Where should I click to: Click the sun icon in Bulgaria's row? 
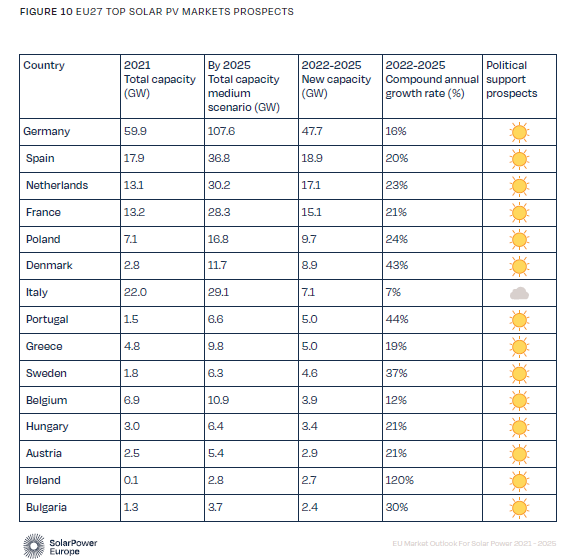(x=519, y=508)
